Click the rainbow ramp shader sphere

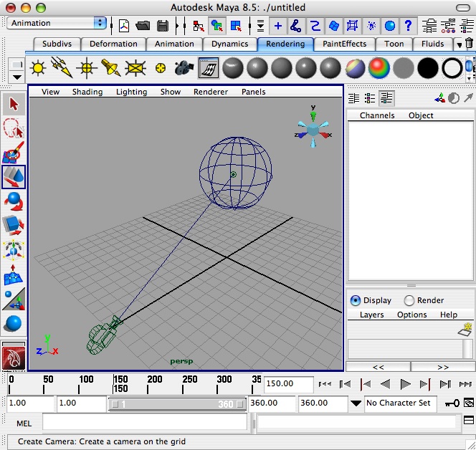pyautogui.click(x=378, y=69)
